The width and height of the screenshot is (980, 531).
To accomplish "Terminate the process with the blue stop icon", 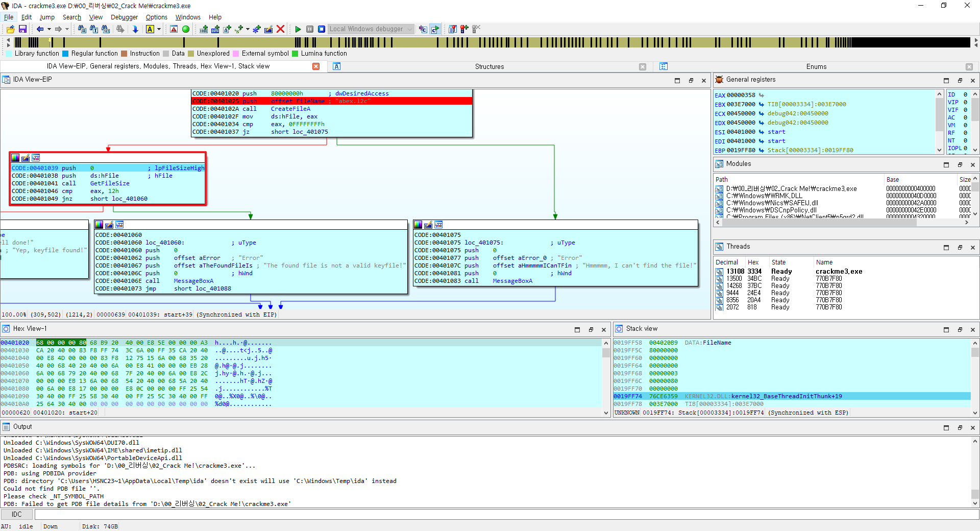I will point(322,29).
